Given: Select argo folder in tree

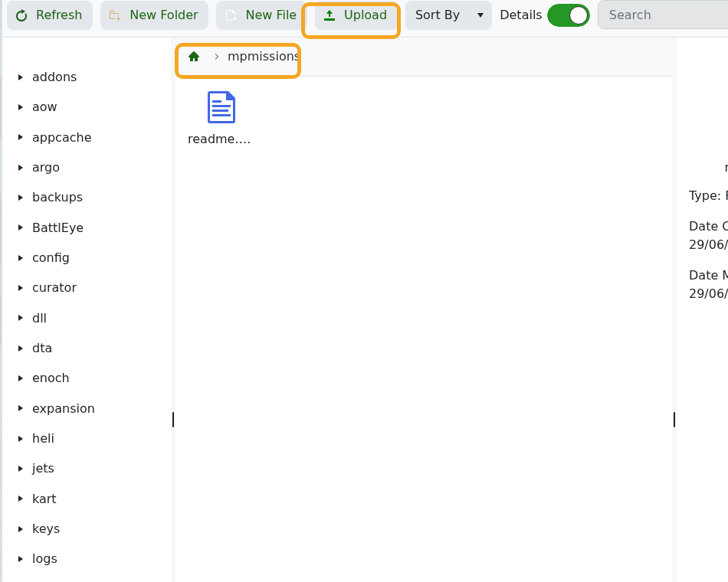Looking at the screenshot, I should [46, 168].
